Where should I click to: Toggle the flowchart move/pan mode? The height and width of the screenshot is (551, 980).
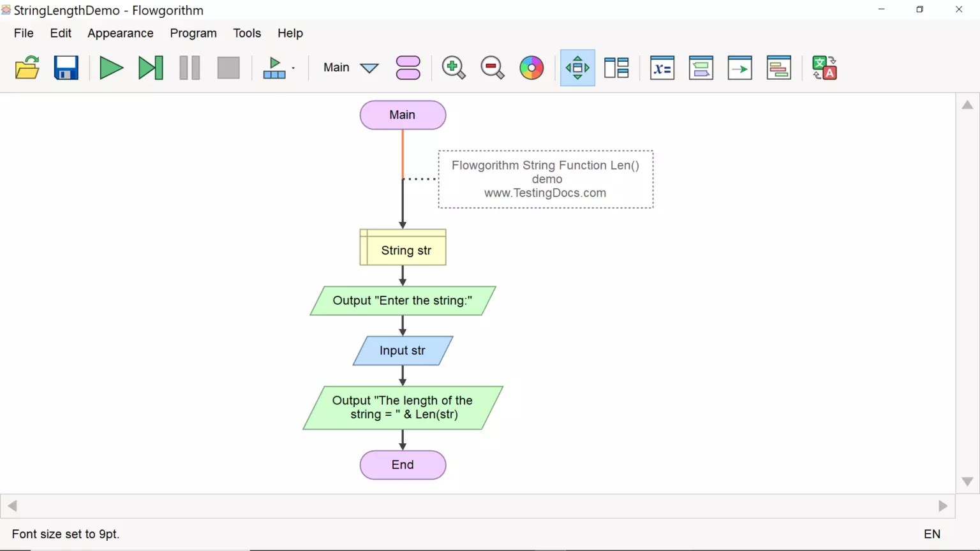(x=577, y=68)
